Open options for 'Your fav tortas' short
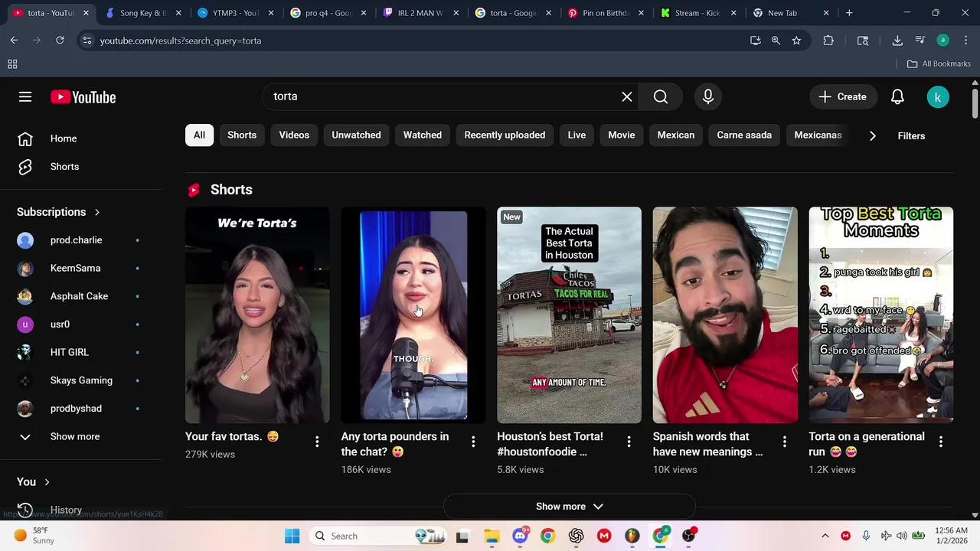 click(317, 442)
